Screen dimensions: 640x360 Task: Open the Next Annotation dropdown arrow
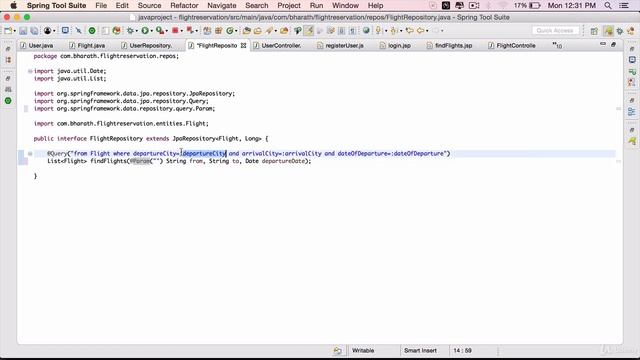tap(386, 31)
